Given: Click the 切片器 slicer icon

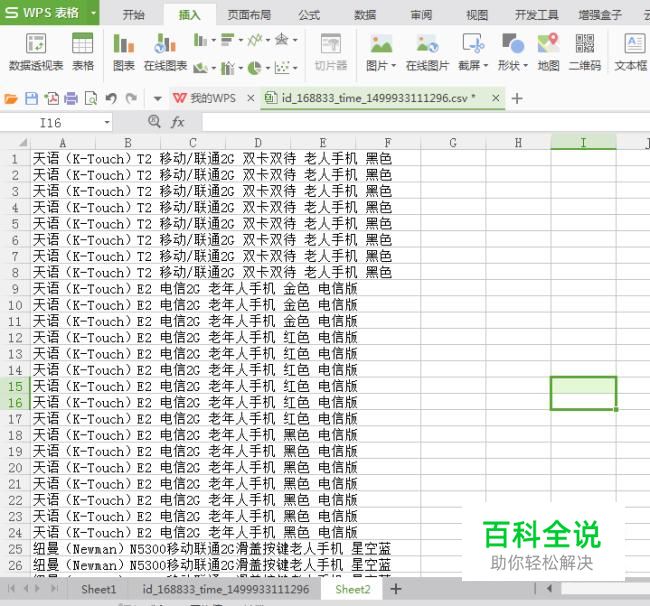Looking at the screenshot, I should tap(330, 52).
